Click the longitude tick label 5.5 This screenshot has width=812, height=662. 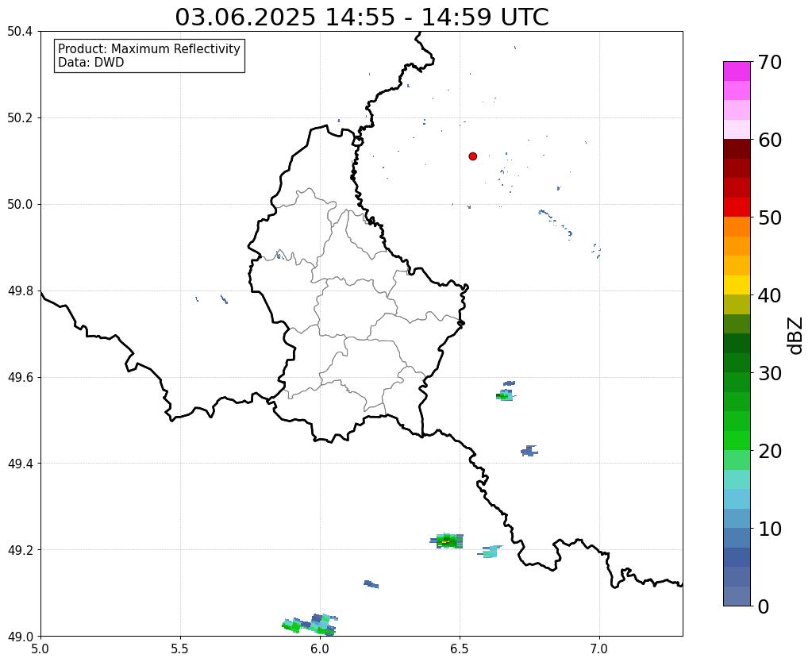pos(180,649)
